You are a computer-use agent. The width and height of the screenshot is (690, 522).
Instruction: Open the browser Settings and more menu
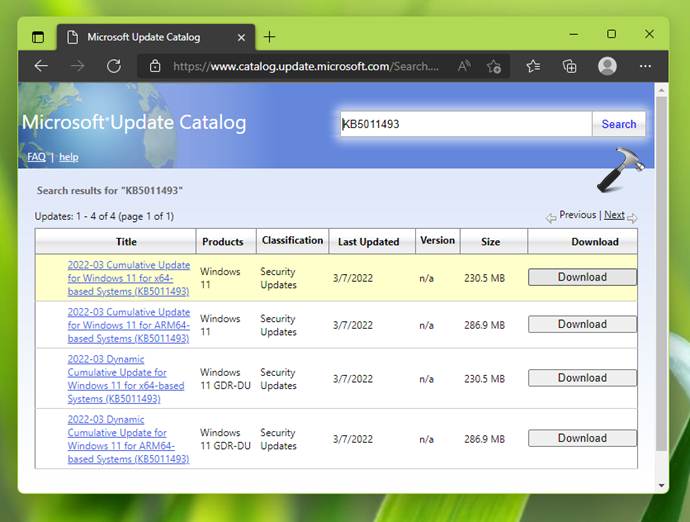(x=646, y=66)
